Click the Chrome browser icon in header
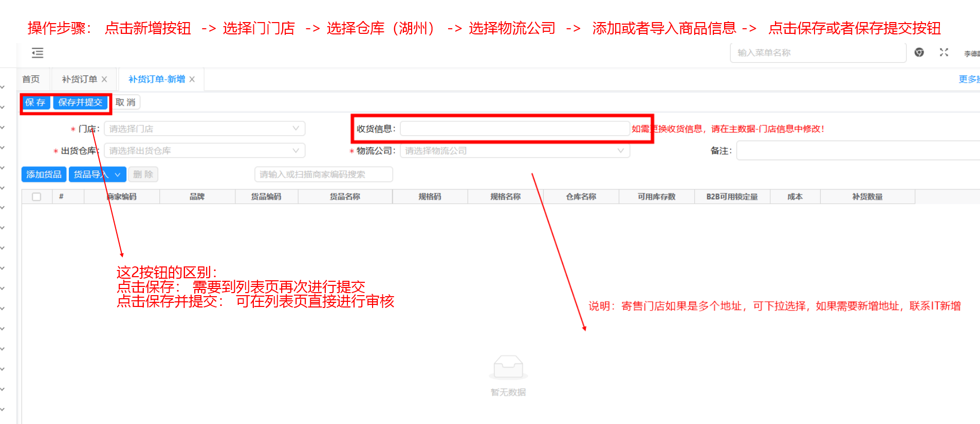This screenshot has height=424, width=980. click(x=919, y=52)
